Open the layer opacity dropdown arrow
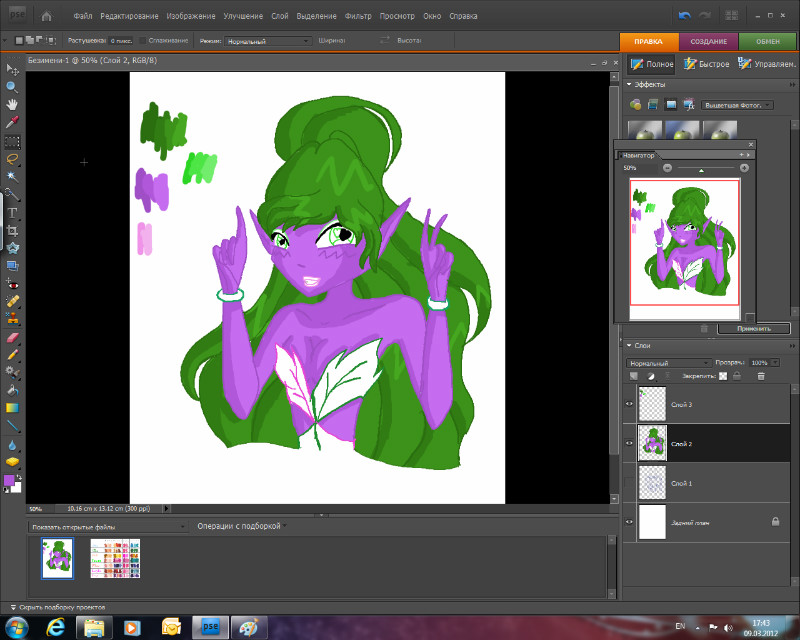This screenshot has height=640, width=800. 774,362
